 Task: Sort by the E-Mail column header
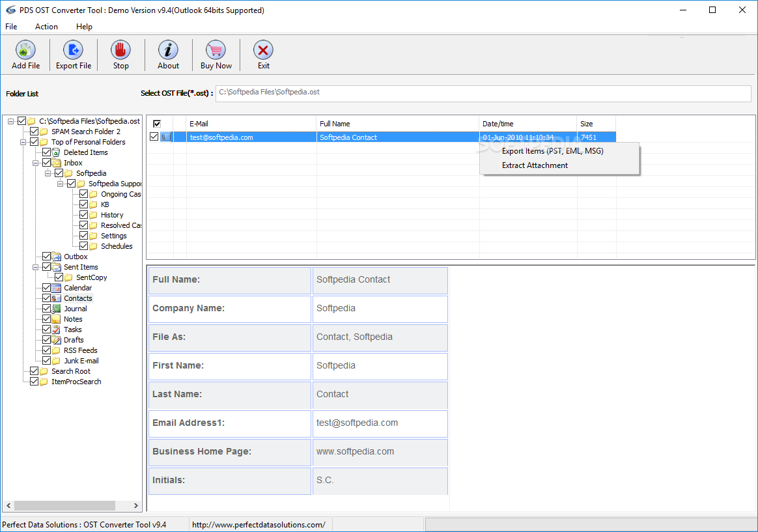[x=251, y=124]
